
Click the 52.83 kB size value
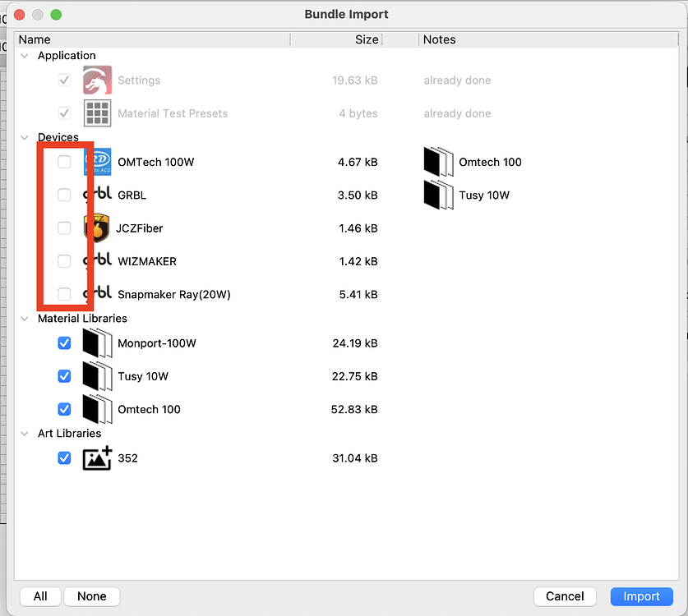pos(354,410)
